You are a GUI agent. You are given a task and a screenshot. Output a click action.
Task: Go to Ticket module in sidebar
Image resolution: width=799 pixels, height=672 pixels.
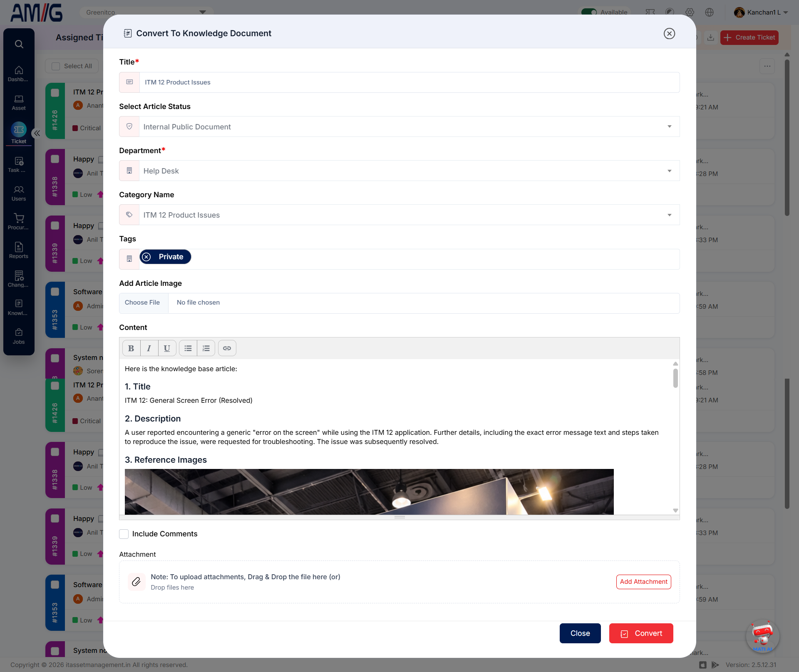[19, 133]
